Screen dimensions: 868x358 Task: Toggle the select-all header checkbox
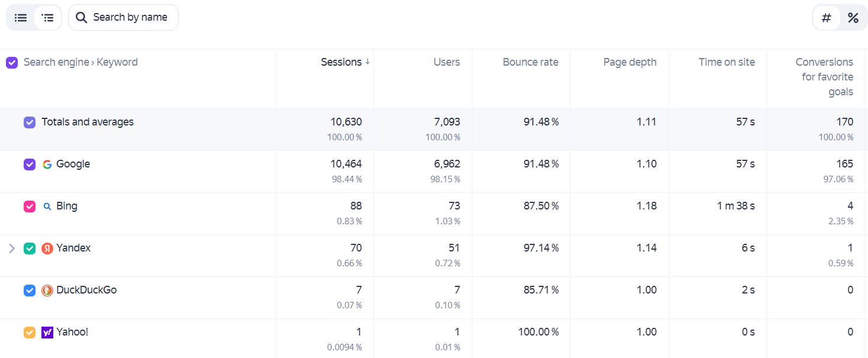coord(12,63)
